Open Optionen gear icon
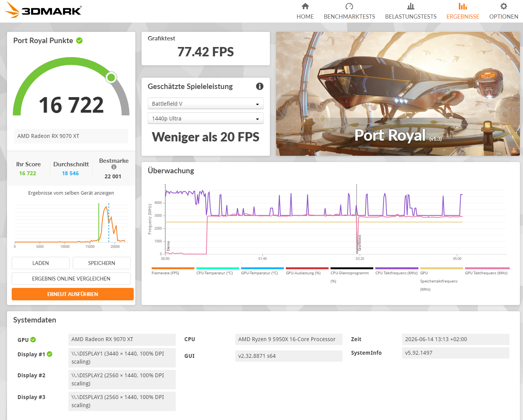Viewport: 523px width, 420px height. [x=504, y=6]
